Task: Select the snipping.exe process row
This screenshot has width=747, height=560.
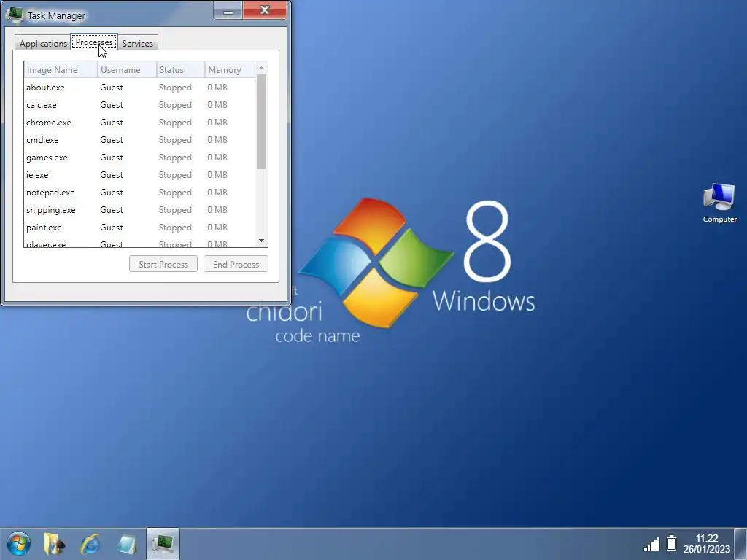Action: [x=139, y=210]
